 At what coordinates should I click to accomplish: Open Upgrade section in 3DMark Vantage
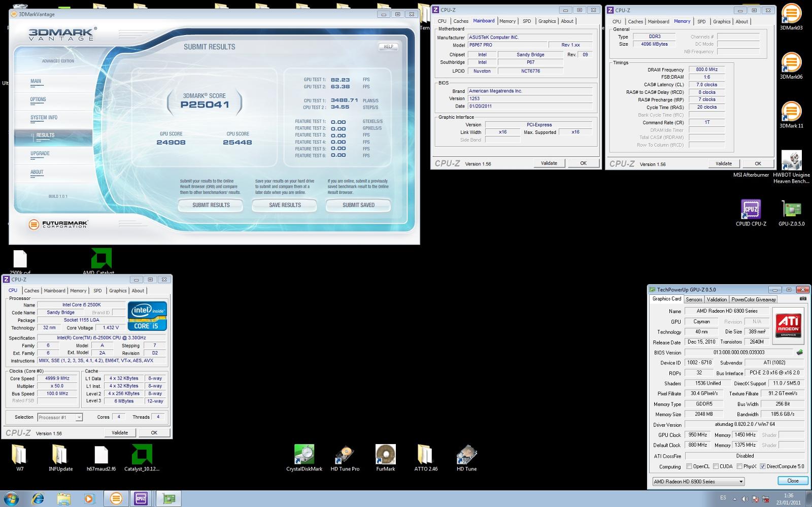click(x=40, y=153)
